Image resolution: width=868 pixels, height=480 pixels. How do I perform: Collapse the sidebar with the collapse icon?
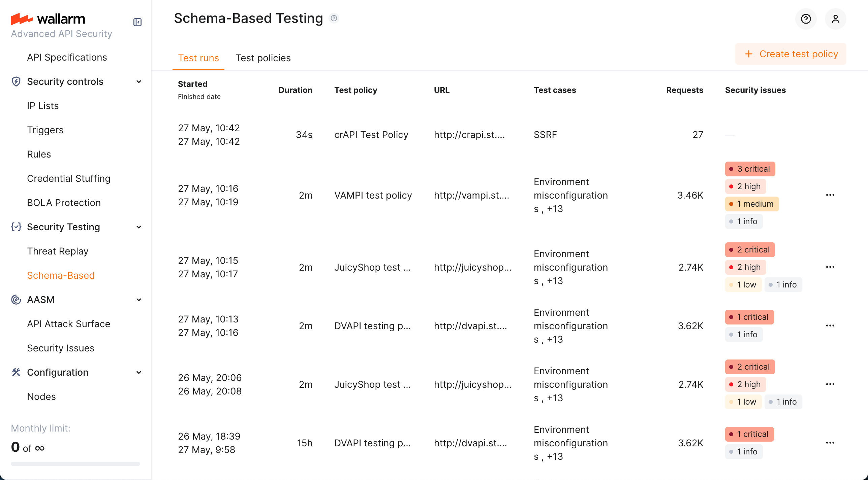pos(137,22)
